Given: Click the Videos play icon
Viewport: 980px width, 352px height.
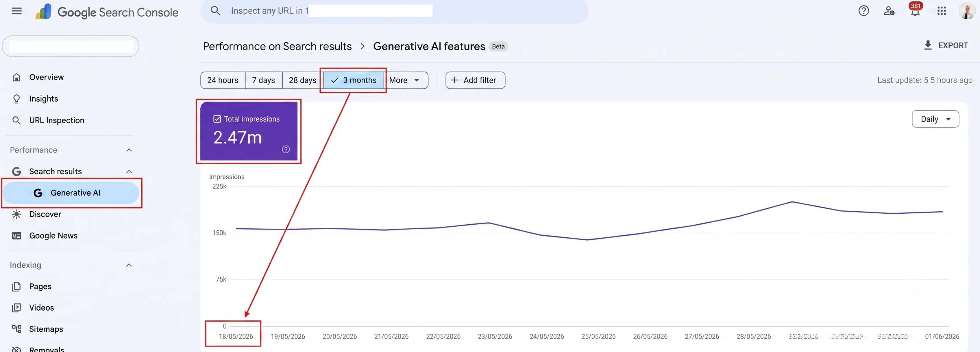Looking at the screenshot, I should tap(16, 308).
